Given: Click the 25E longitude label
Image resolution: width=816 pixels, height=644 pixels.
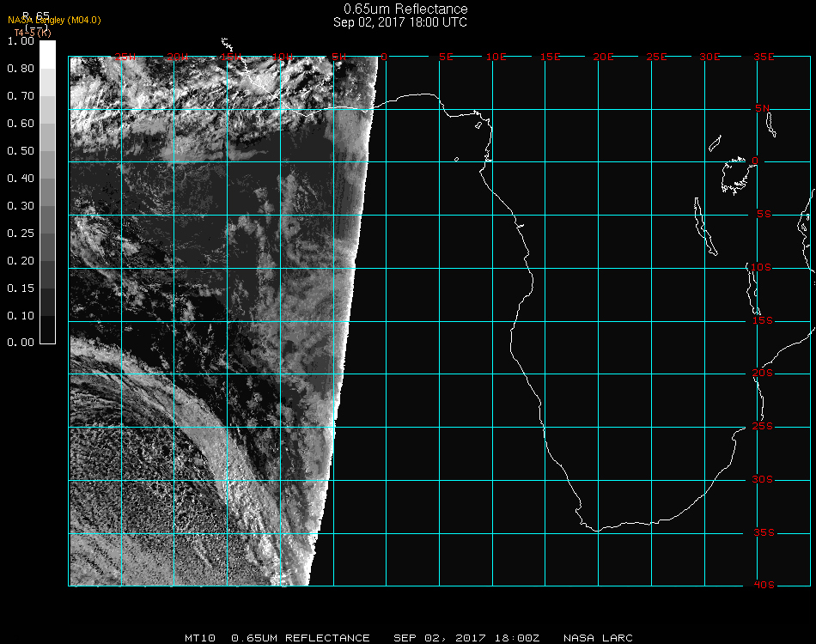Looking at the screenshot, I should tap(656, 57).
